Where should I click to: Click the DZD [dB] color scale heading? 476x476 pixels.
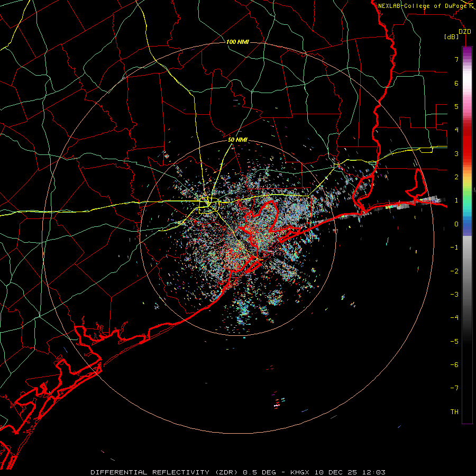point(457,34)
